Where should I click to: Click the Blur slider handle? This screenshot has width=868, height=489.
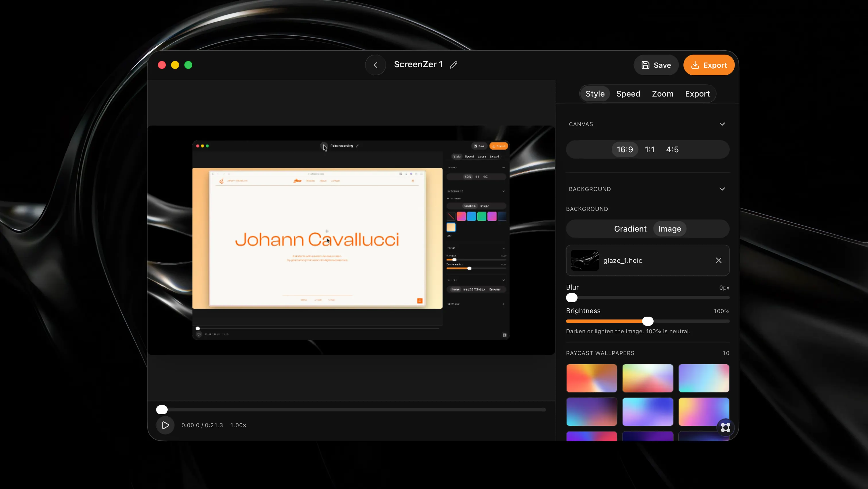(571, 298)
